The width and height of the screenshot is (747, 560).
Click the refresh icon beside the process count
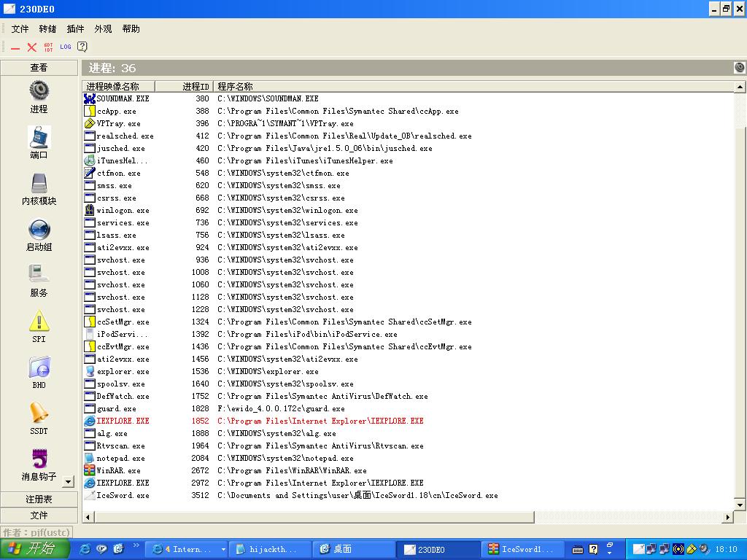[x=740, y=68]
